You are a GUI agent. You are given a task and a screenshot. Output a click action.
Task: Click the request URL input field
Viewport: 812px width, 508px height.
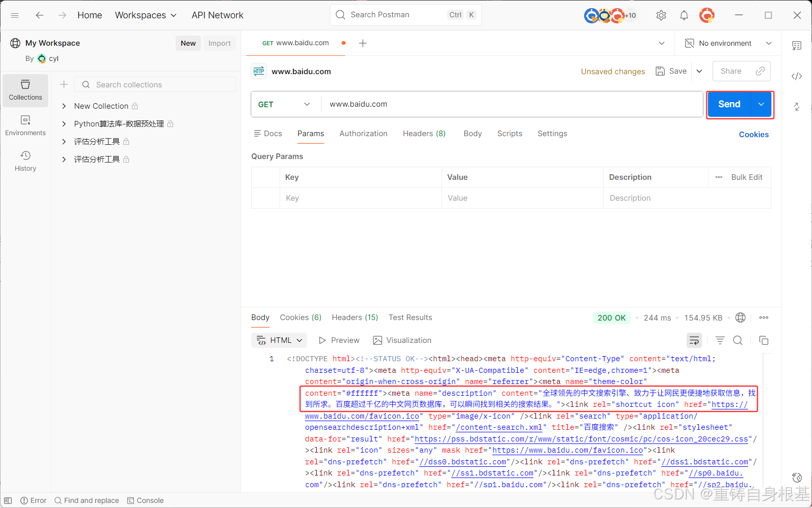click(x=507, y=104)
